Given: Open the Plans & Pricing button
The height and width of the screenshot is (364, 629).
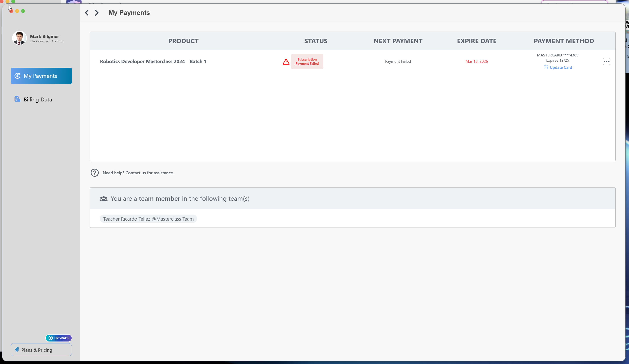Looking at the screenshot, I should [41, 350].
